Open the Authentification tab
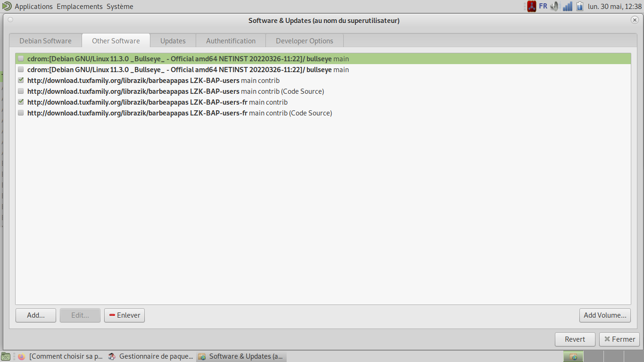The height and width of the screenshot is (362, 644). [x=231, y=41]
